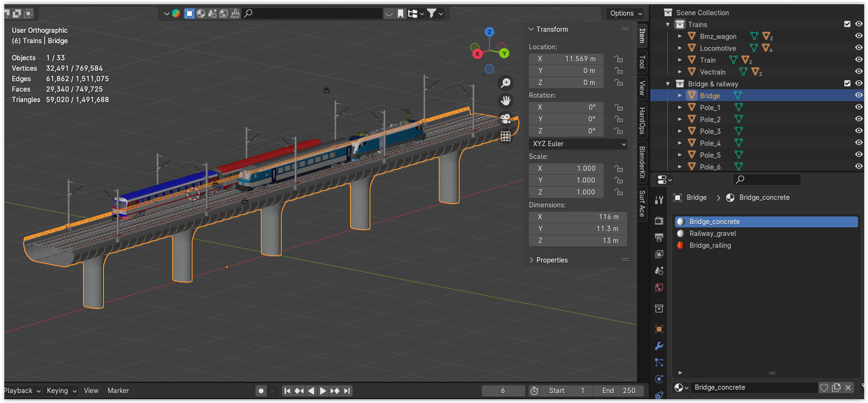The width and height of the screenshot is (868, 403).
Task: Open the Physics properties tab icon
Action: 659,379
